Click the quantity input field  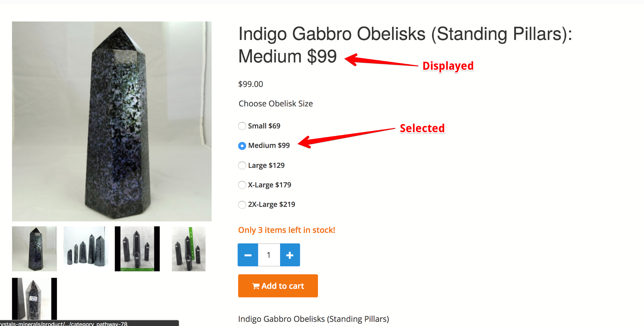pyautogui.click(x=269, y=255)
